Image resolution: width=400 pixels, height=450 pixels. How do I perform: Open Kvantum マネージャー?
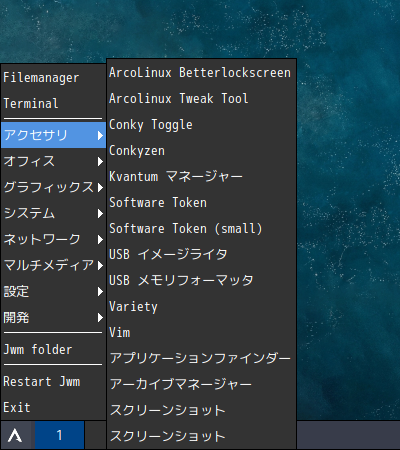(x=201, y=177)
